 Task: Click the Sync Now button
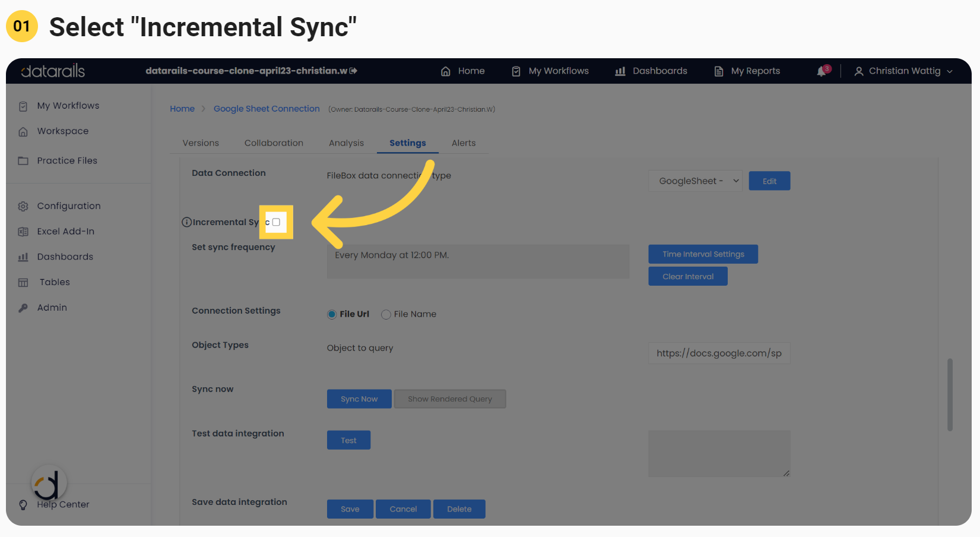[x=359, y=399]
